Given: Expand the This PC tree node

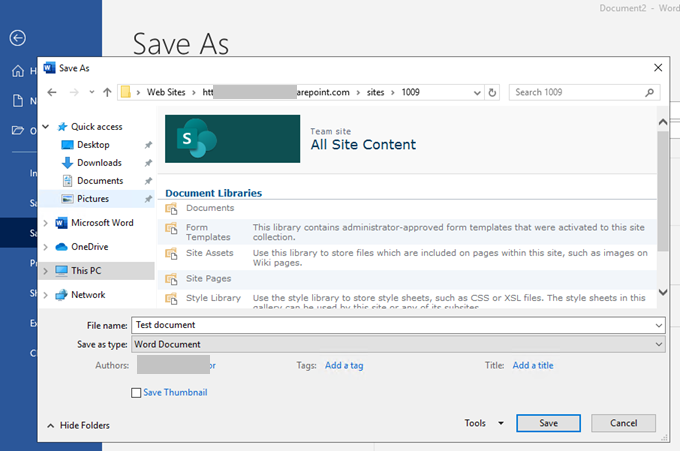Looking at the screenshot, I should point(46,271).
